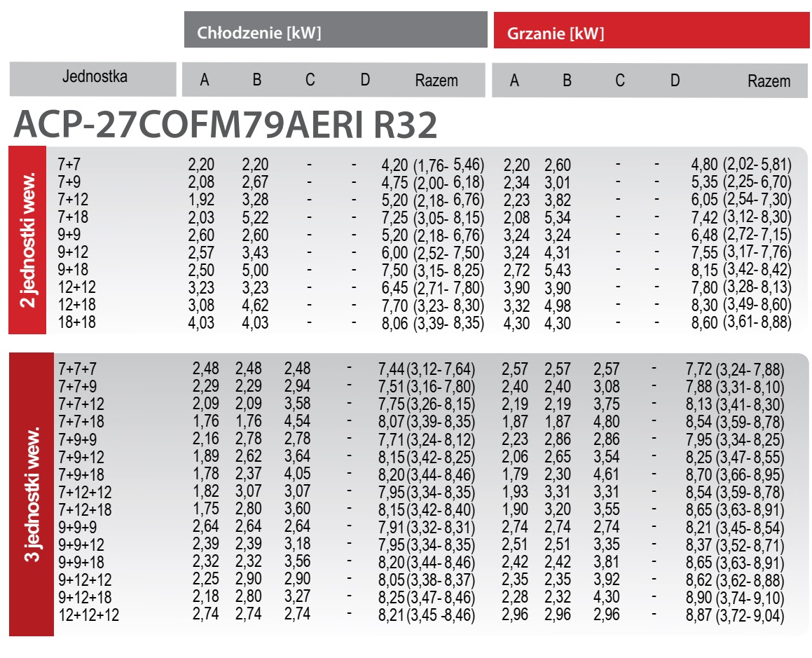Select the 18+18 row label
Viewport: 812px width, 658px height.
coord(76,322)
